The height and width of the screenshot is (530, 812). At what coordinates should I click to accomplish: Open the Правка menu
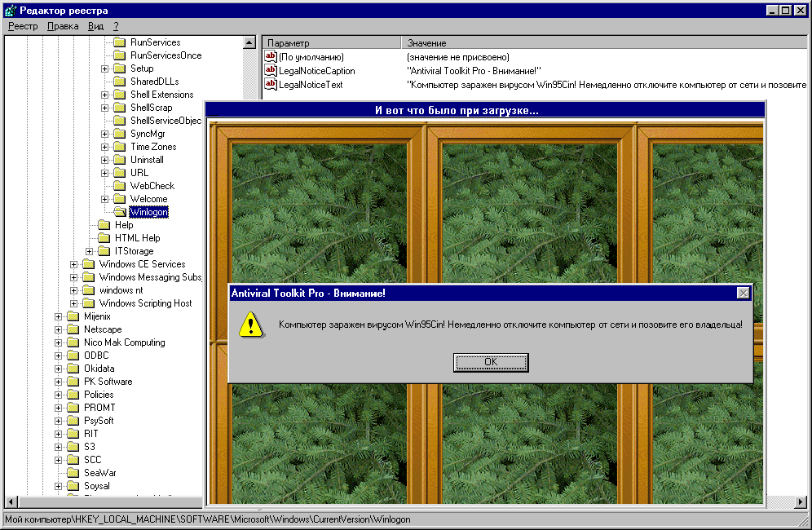coord(63,26)
